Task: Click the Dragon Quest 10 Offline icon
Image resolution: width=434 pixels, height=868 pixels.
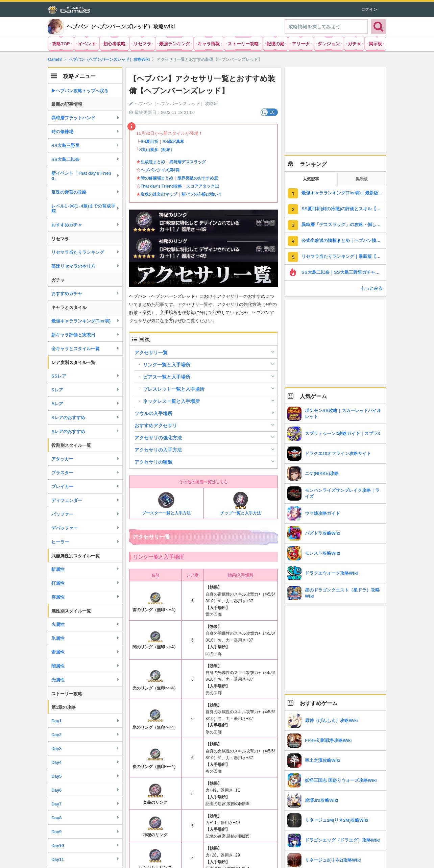Action: (294, 454)
